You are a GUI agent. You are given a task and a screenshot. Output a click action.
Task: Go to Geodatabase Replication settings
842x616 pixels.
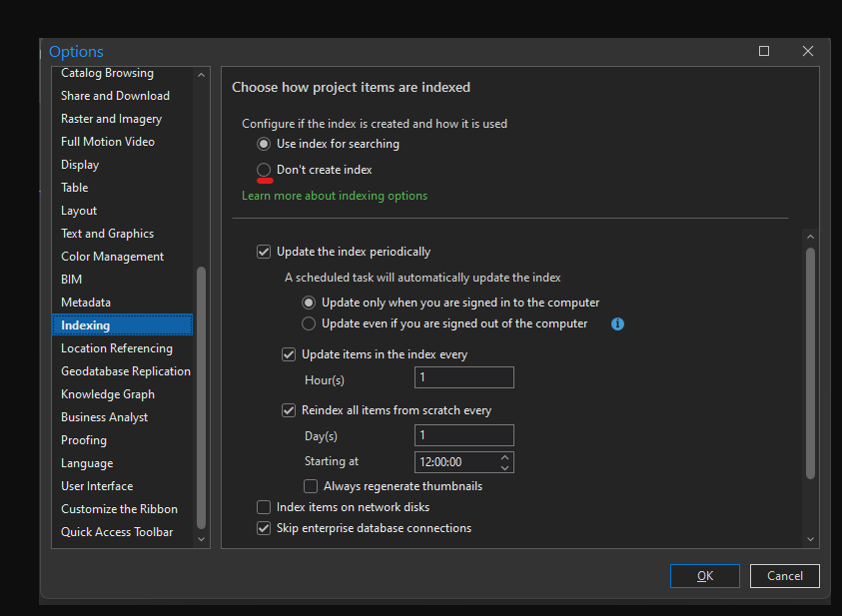tap(126, 370)
